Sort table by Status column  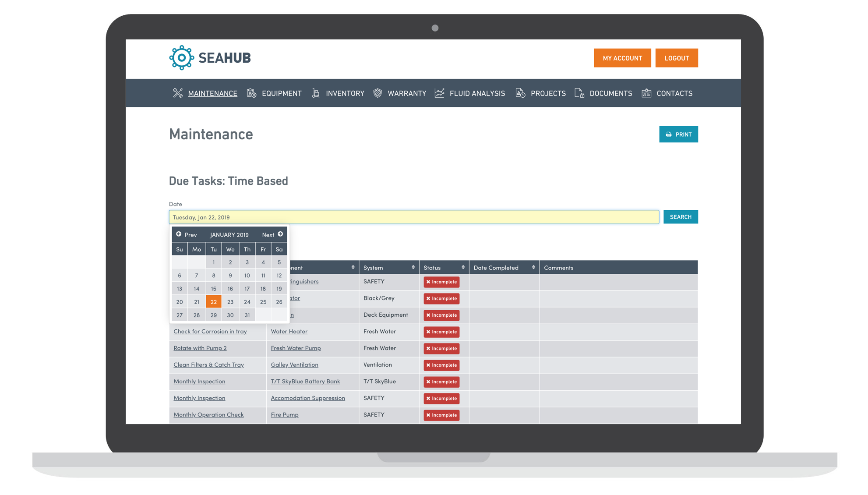463,267
